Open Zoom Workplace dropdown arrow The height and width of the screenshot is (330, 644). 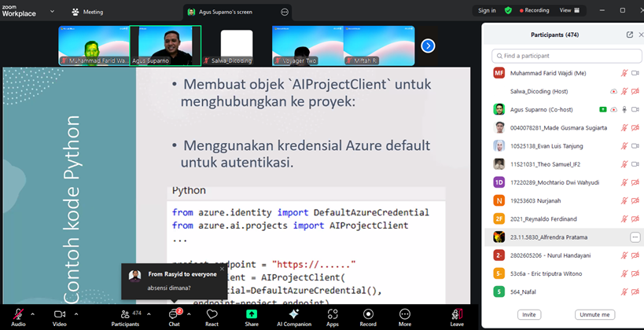(52, 12)
